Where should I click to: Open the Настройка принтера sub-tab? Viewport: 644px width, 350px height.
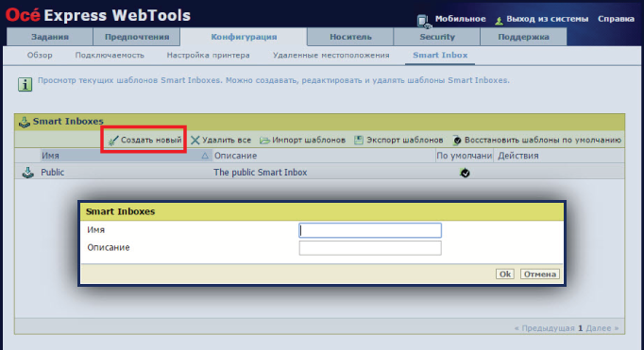(x=209, y=55)
